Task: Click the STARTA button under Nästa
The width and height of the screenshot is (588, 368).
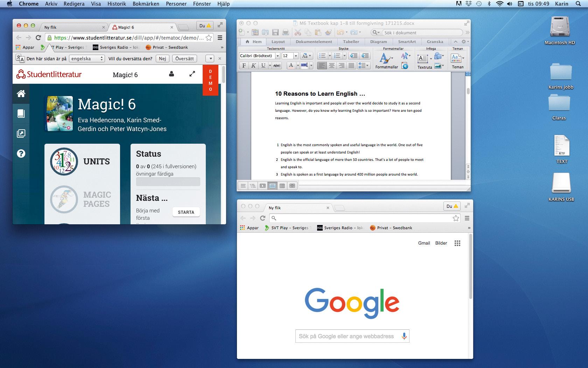Action: tap(186, 212)
